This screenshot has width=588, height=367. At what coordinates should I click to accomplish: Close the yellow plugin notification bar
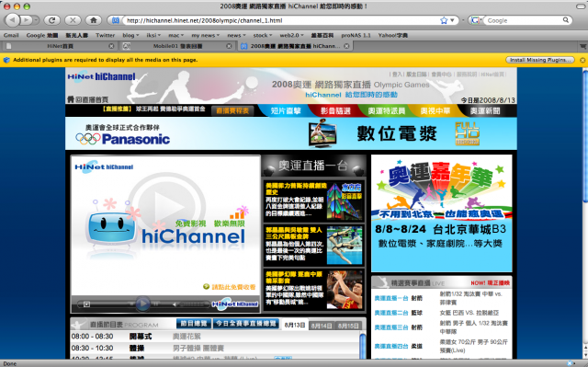click(x=582, y=60)
